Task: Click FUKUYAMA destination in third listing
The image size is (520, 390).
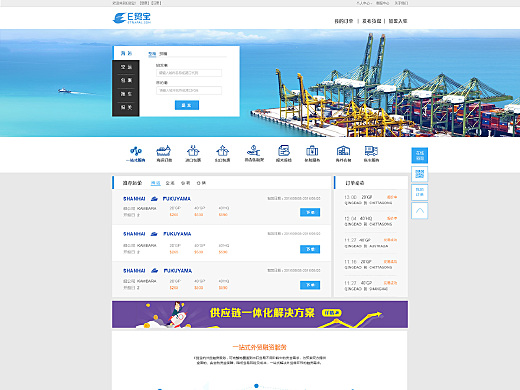Action: (178, 271)
